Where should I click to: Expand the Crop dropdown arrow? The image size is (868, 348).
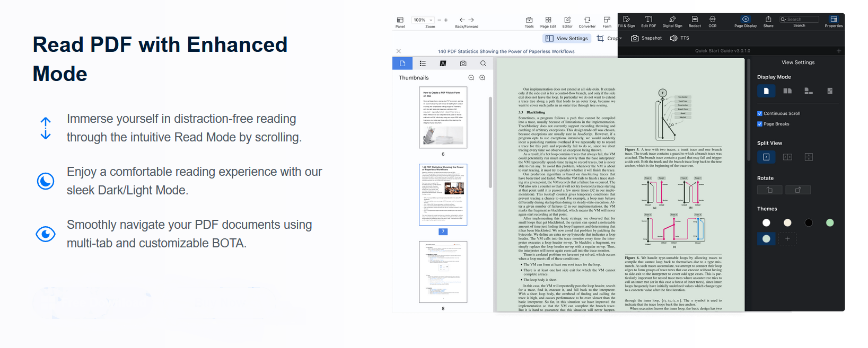click(620, 39)
